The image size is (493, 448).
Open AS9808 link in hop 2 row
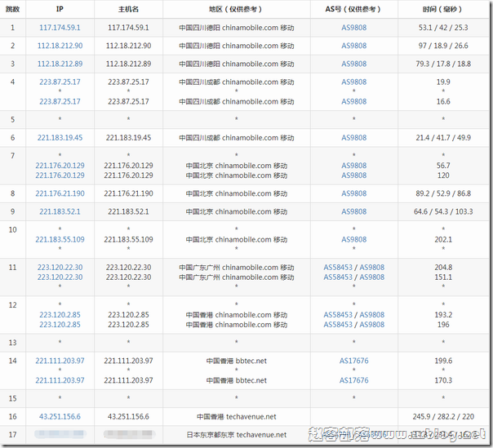[x=354, y=46]
